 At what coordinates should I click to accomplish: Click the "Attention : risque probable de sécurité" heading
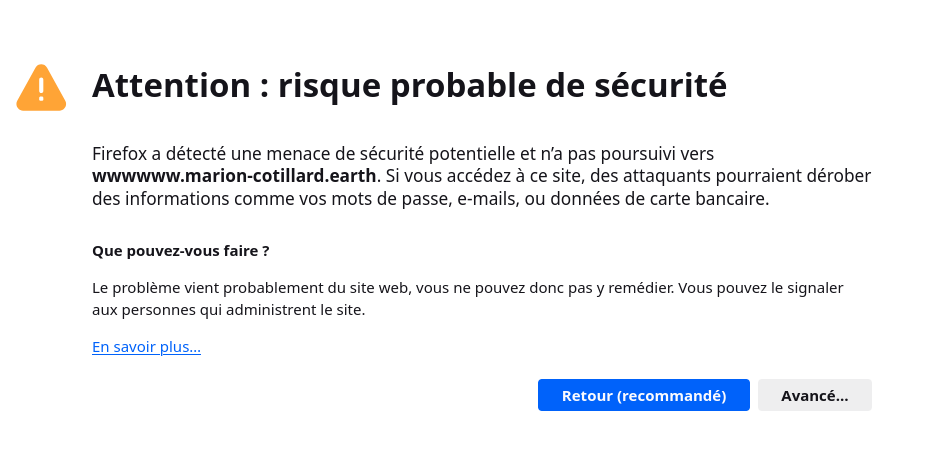click(x=409, y=86)
